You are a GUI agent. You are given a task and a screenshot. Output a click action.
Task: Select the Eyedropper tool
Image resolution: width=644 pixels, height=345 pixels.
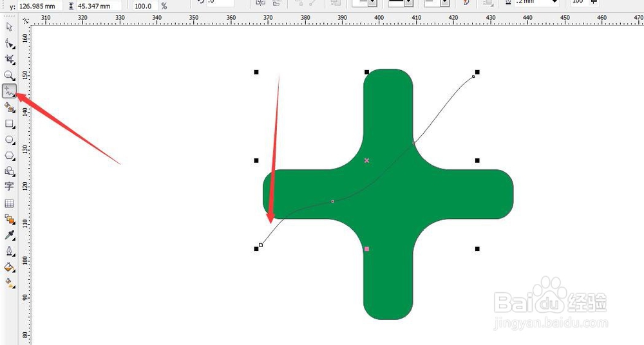click(9, 235)
